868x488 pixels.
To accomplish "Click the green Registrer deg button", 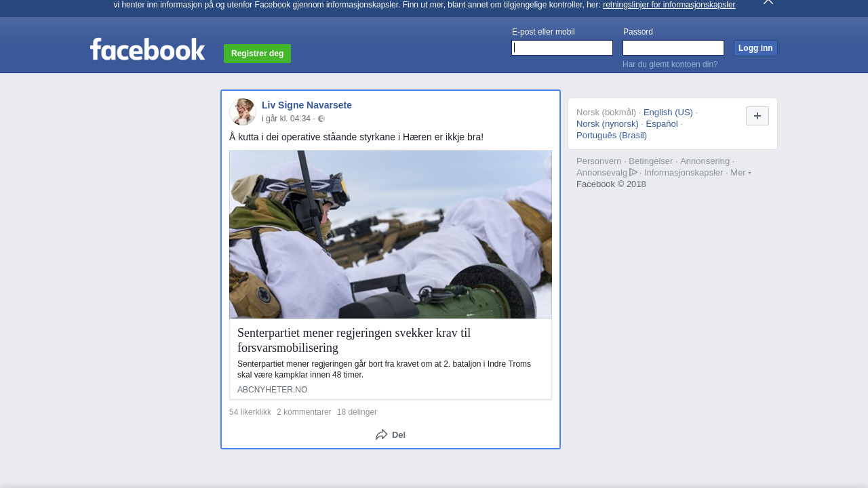I will pyautogui.click(x=257, y=54).
